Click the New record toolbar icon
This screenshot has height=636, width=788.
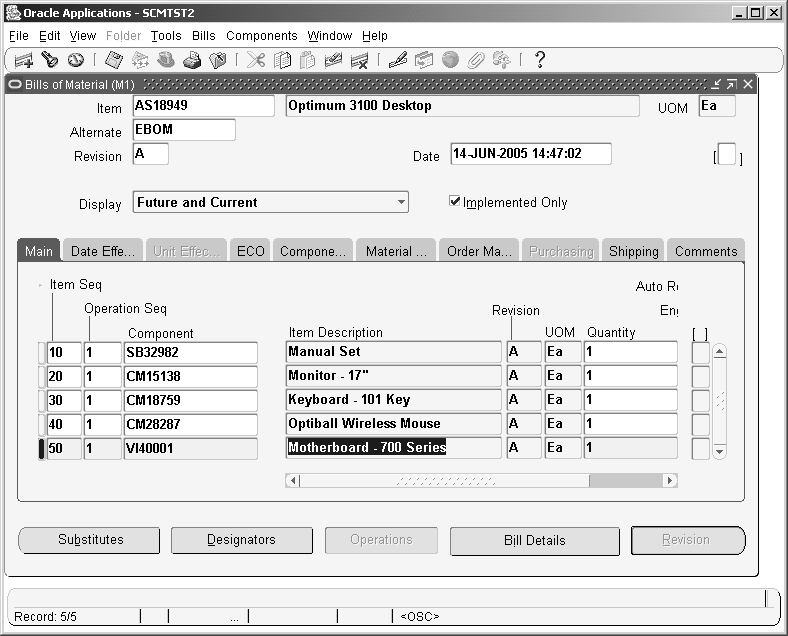pos(23,60)
